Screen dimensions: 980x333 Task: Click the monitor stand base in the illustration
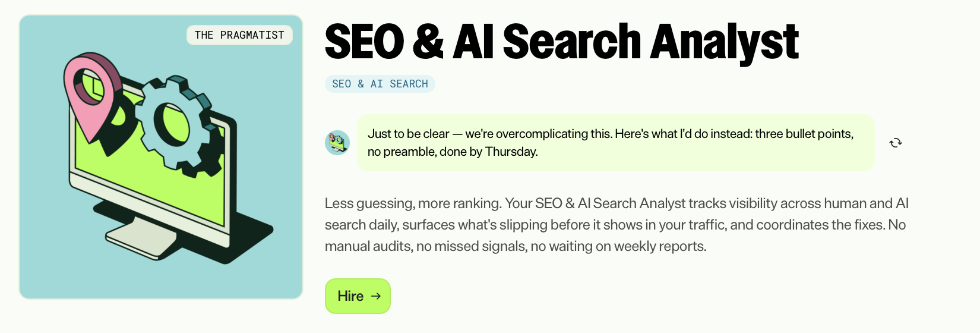140,238
